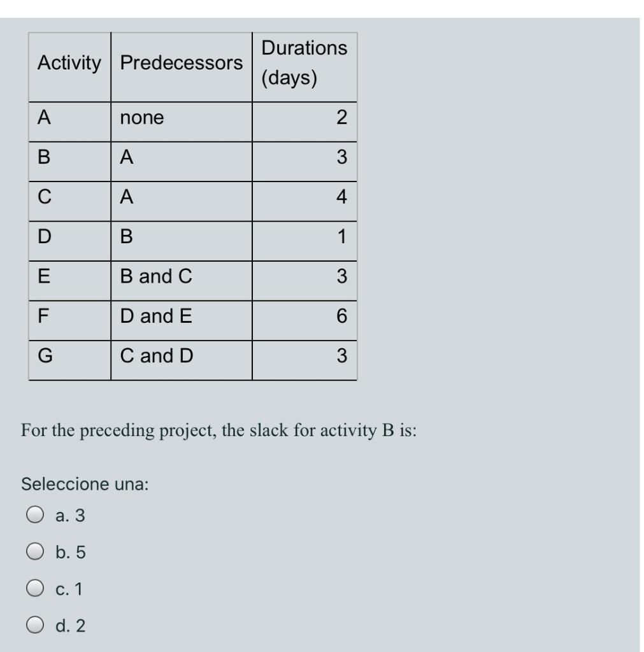The width and height of the screenshot is (644, 652).
Task: Select radio button for option d. 2
Action: click(36, 625)
